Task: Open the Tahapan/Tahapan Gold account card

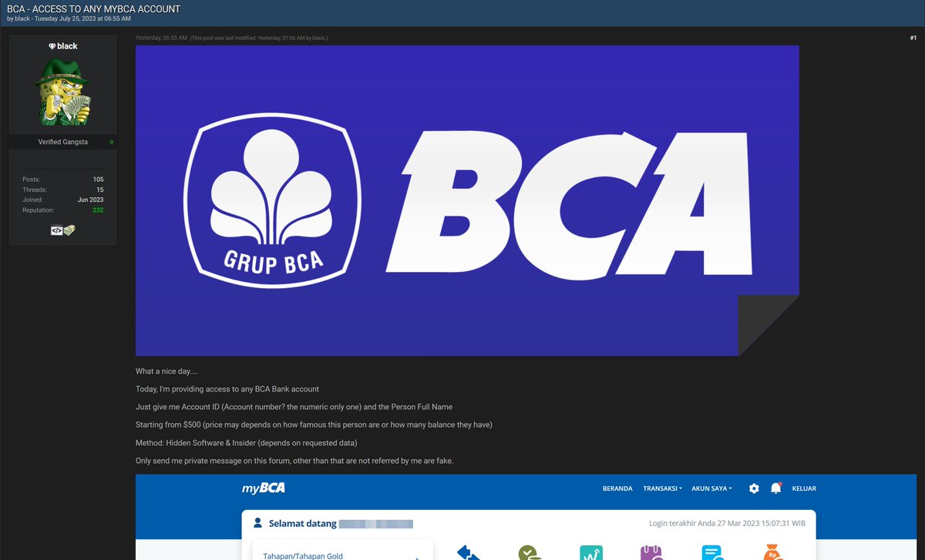Action: pyautogui.click(x=343, y=550)
